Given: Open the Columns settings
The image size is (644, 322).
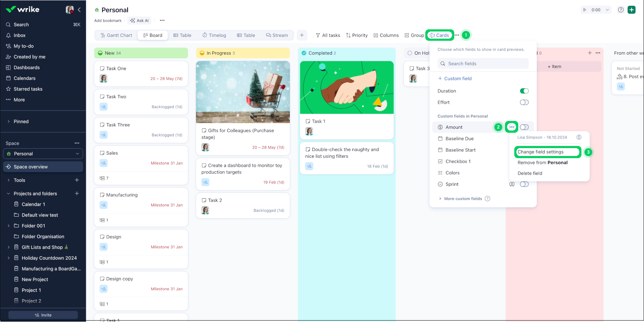Looking at the screenshot, I should click(x=386, y=35).
